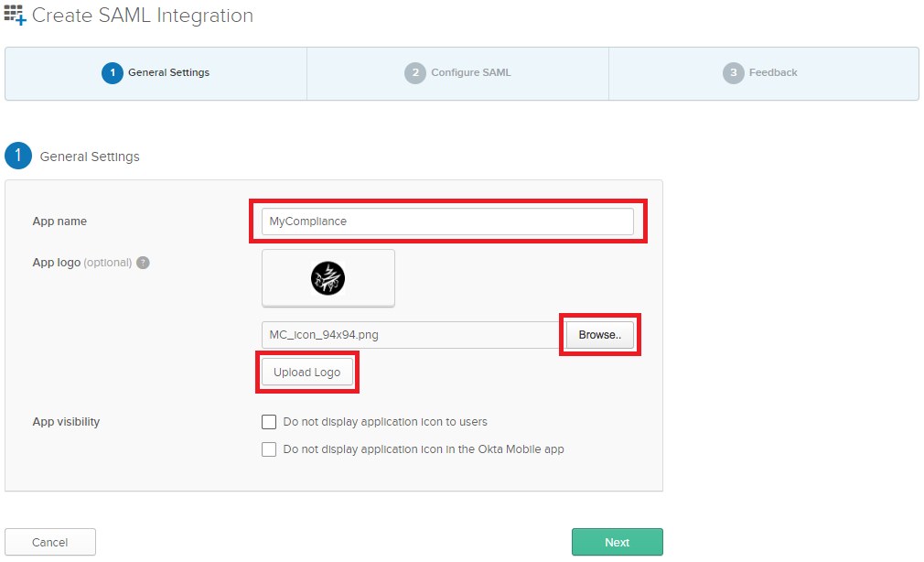This screenshot has height=562, width=924.
Task: Click the Upload Logo button
Action: (307, 373)
